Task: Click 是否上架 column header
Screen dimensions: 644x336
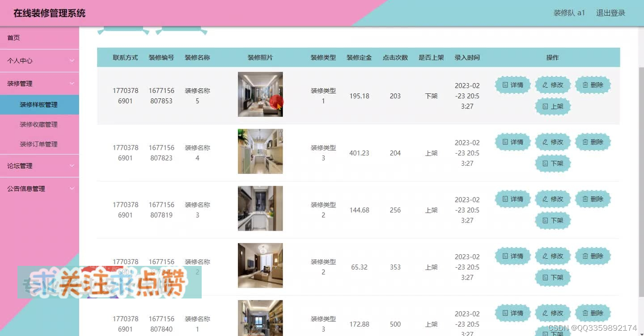Action: [431, 58]
